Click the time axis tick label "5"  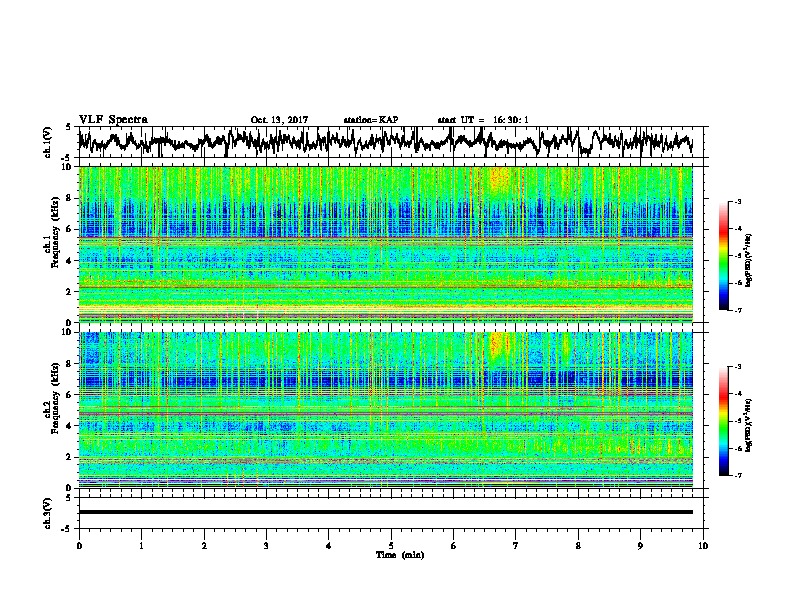[x=391, y=545]
